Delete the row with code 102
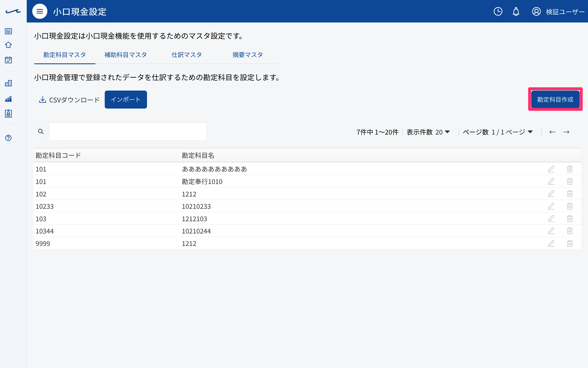588x368 pixels. tap(570, 194)
